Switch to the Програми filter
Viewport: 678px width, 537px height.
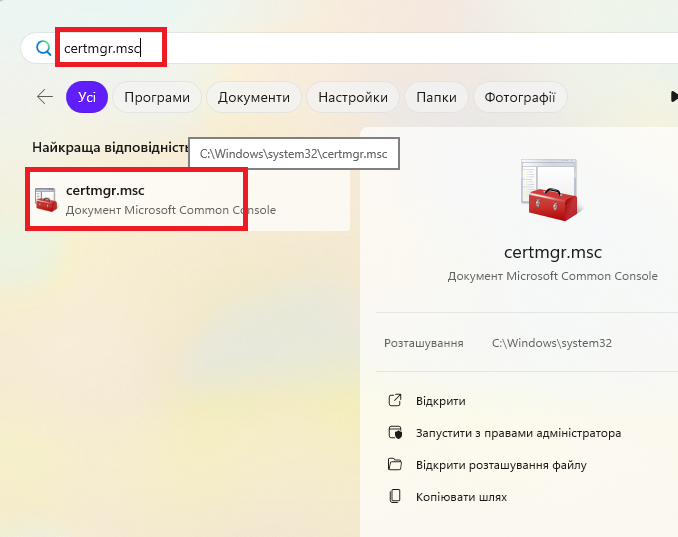[157, 97]
